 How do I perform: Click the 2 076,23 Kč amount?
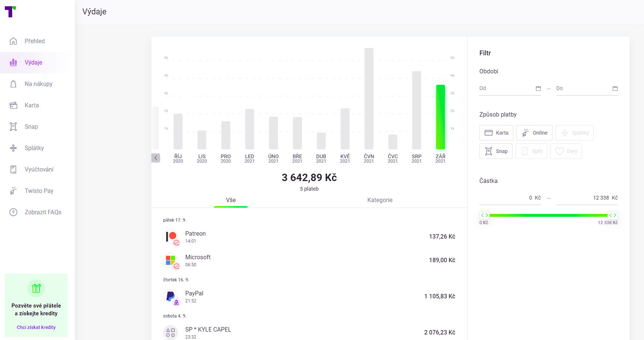click(440, 333)
